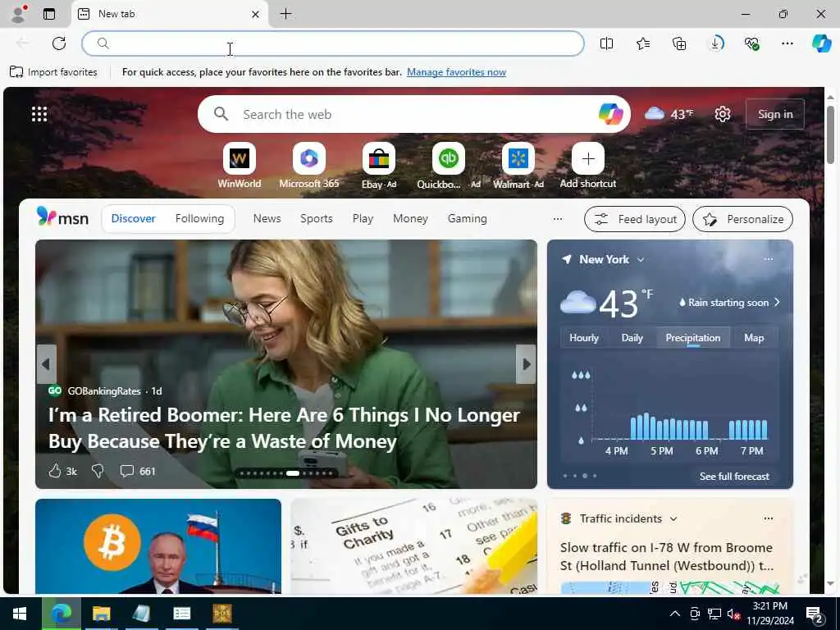Image resolution: width=840 pixels, height=630 pixels.
Task: Open the Play section
Action: click(x=363, y=218)
